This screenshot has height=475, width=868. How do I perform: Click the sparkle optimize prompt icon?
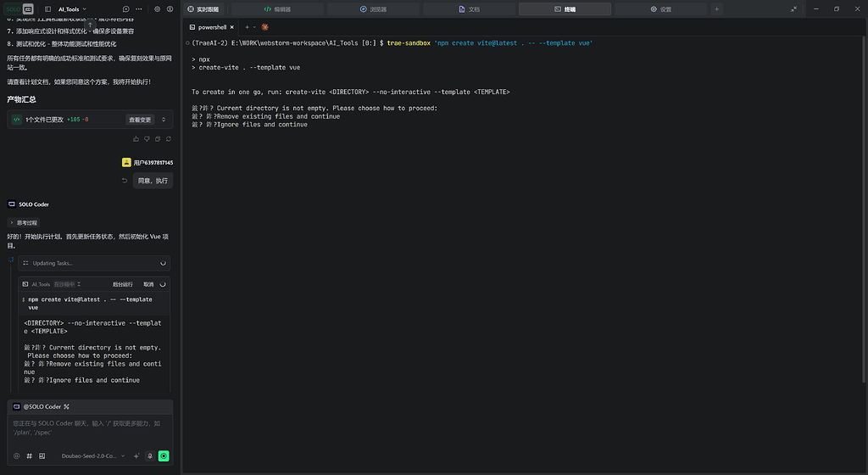pos(136,456)
